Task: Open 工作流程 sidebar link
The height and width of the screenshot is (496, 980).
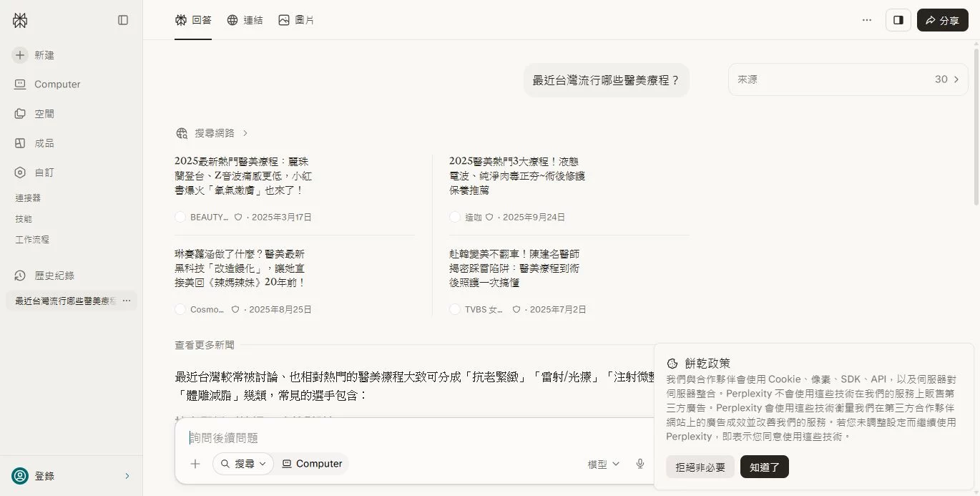Action: 32,240
